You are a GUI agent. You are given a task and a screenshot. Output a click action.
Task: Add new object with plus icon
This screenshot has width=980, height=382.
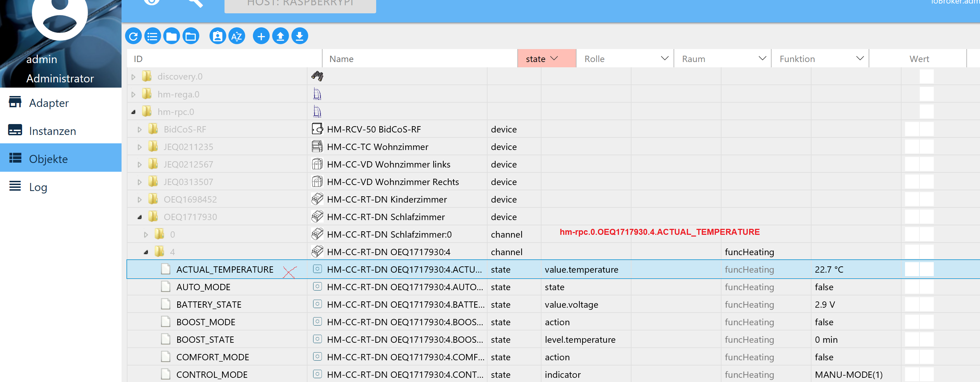coord(261,36)
